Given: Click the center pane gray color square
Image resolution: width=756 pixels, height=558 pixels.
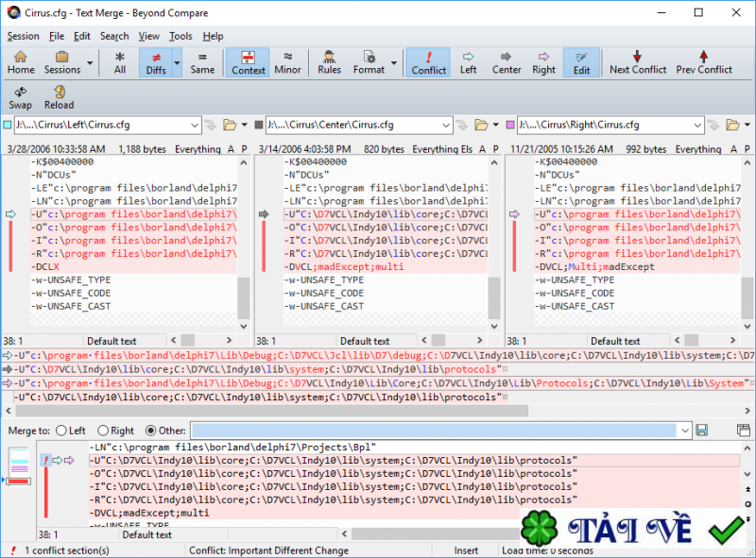Looking at the screenshot, I should (x=258, y=125).
